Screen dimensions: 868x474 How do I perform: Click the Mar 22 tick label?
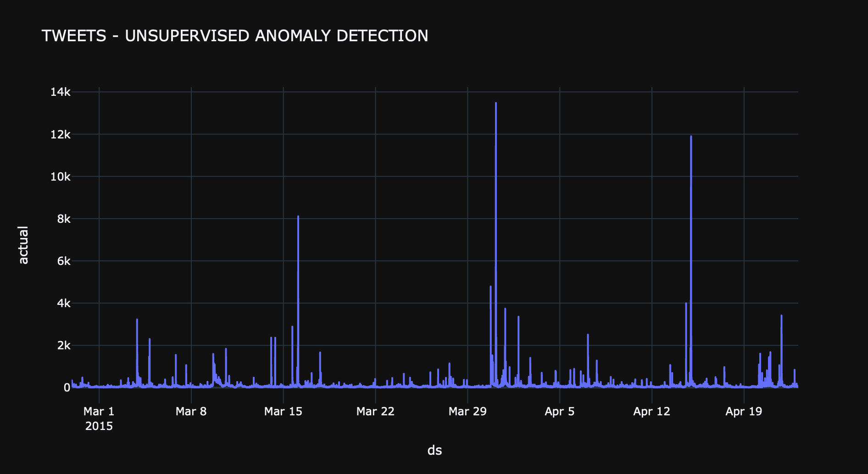coord(376,411)
